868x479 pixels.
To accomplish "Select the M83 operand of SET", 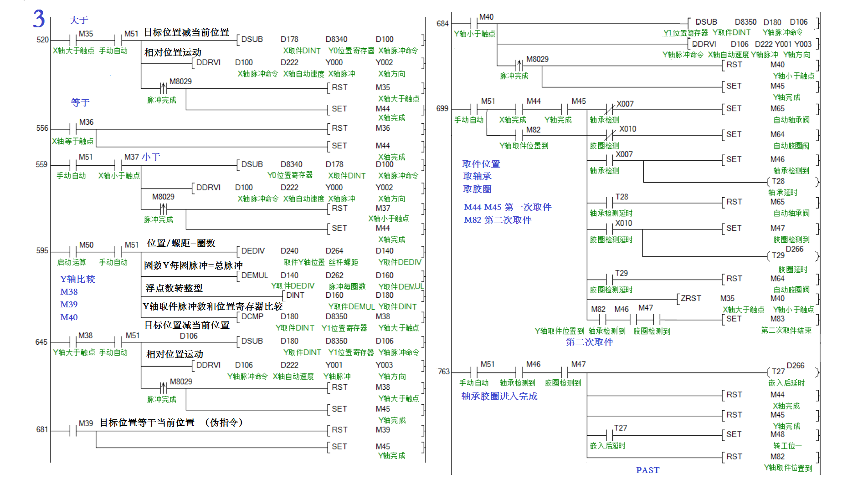I will 777,319.
